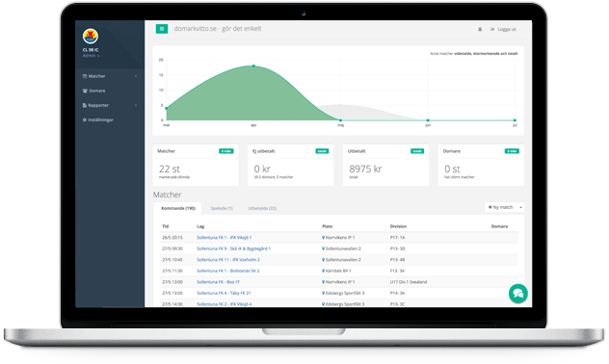The width and height of the screenshot is (609, 364).
Task: Open the Admin user dropdown
Action: point(91,56)
